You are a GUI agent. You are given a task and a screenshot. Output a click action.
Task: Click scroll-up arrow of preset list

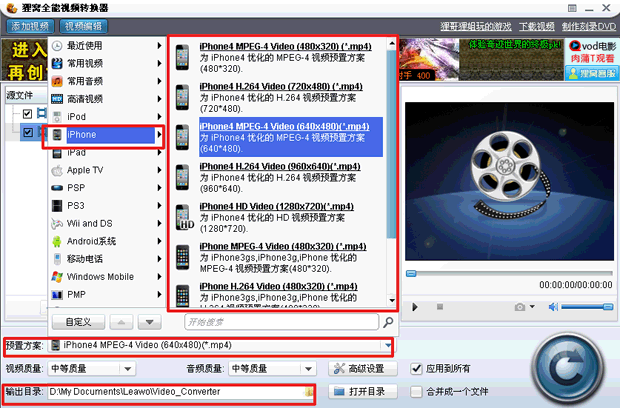(x=392, y=43)
